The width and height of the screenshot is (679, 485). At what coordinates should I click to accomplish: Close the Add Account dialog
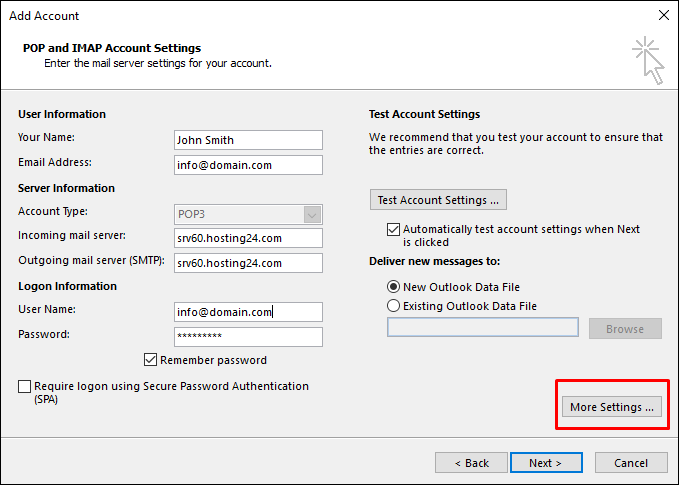pyautogui.click(x=662, y=16)
